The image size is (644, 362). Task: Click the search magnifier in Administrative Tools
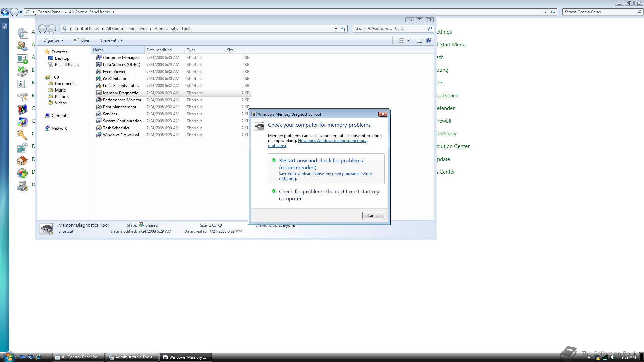430,29
